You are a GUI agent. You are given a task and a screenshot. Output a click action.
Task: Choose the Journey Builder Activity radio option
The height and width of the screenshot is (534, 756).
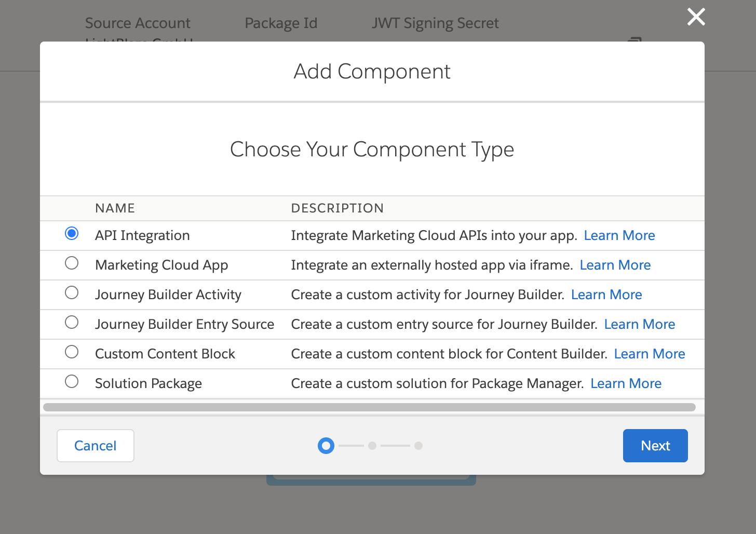click(x=72, y=292)
